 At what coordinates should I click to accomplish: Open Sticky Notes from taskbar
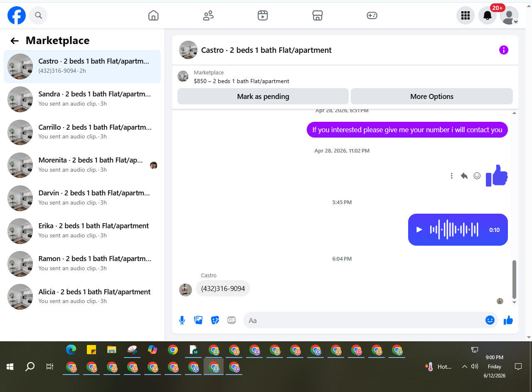click(91, 350)
